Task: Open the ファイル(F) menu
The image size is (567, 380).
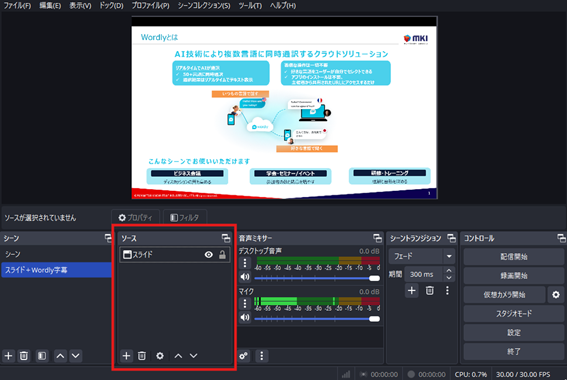Action: point(17,6)
